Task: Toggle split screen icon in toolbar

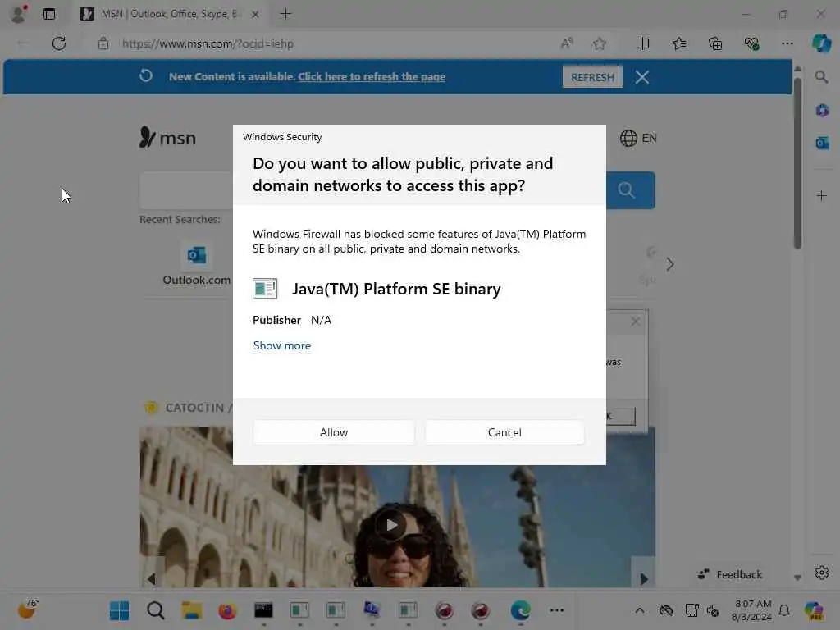Action: pos(642,43)
